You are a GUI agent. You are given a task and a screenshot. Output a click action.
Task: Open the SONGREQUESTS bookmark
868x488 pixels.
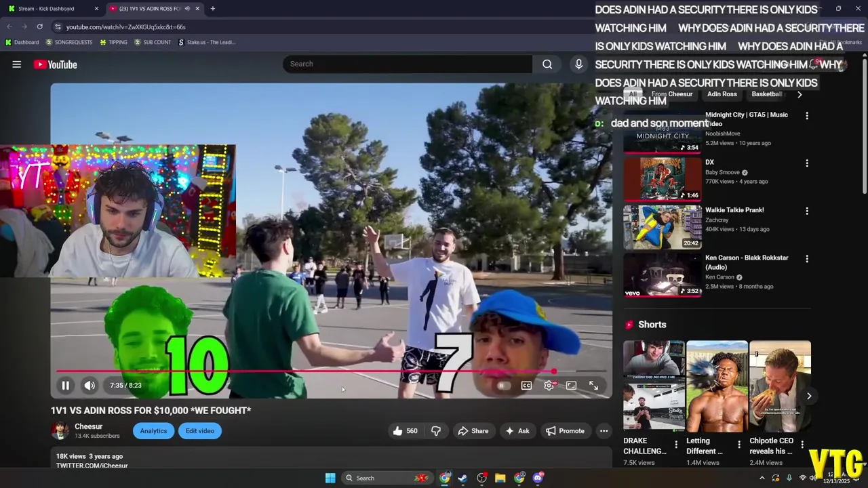[69, 42]
